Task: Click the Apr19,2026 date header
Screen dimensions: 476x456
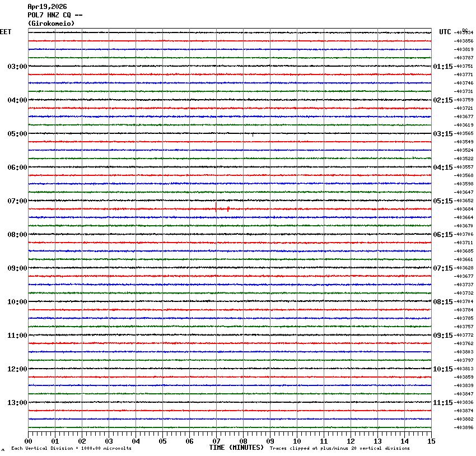Action: pos(47,7)
